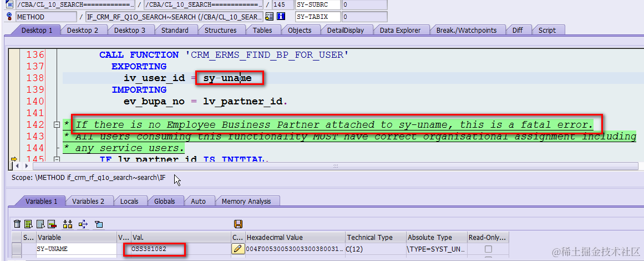Open the Structures tab

[221, 30]
